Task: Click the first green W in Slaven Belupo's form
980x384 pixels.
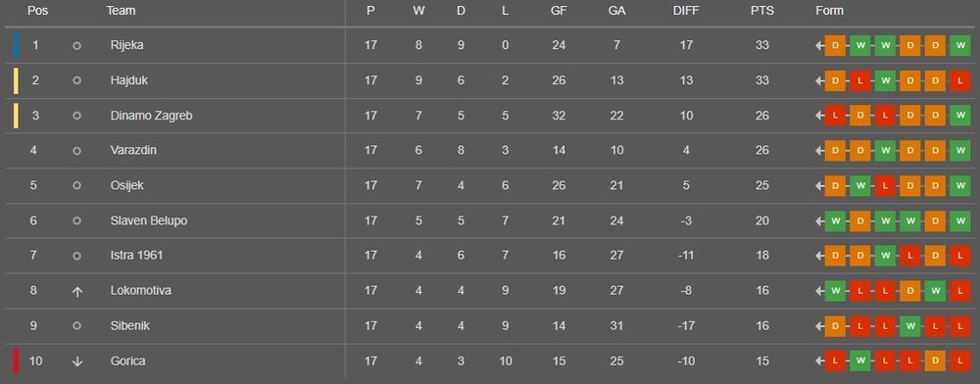Action: click(835, 221)
